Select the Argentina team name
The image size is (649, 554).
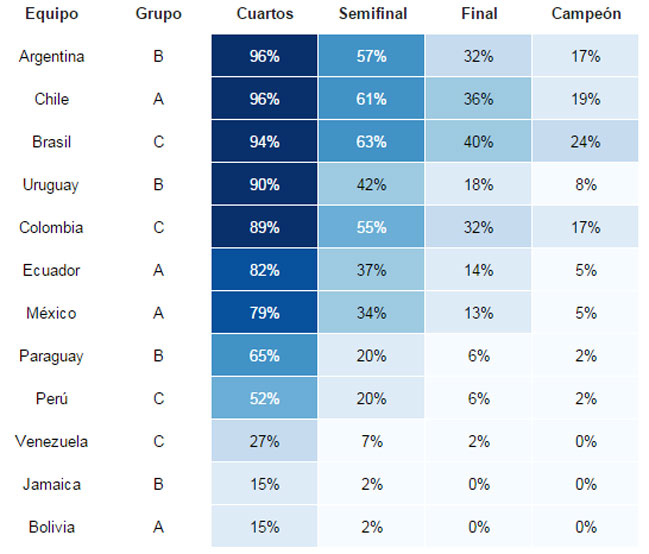[x=52, y=56]
